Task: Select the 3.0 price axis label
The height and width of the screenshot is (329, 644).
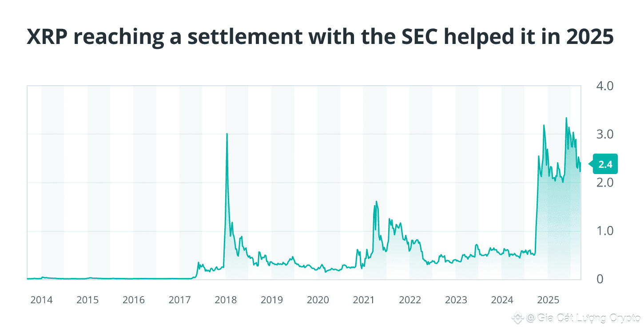Action: 603,134
